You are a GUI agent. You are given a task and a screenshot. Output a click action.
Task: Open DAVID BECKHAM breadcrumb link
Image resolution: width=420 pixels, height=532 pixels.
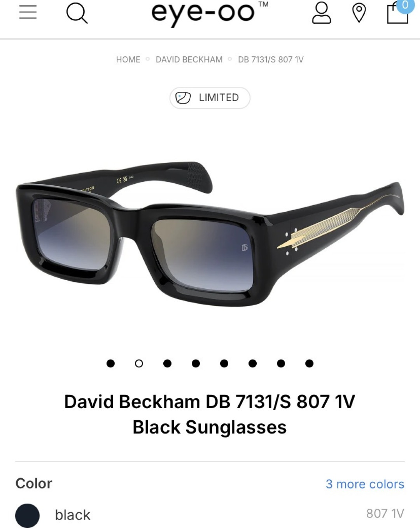[189, 60]
